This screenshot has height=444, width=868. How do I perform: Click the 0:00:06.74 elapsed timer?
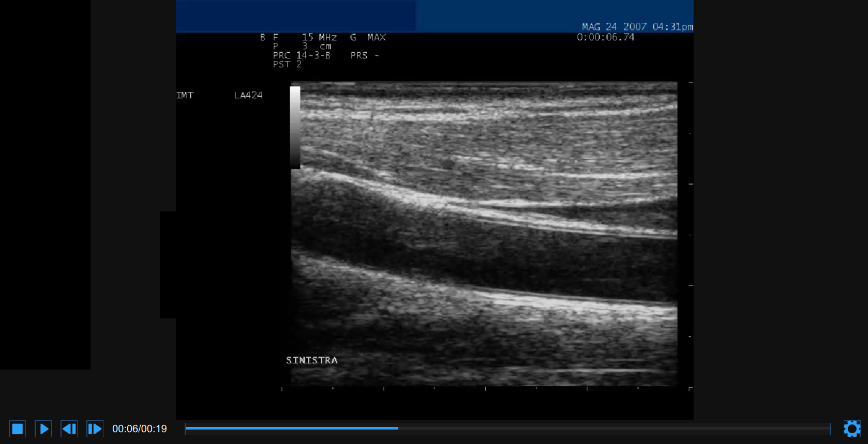pos(605,37)
